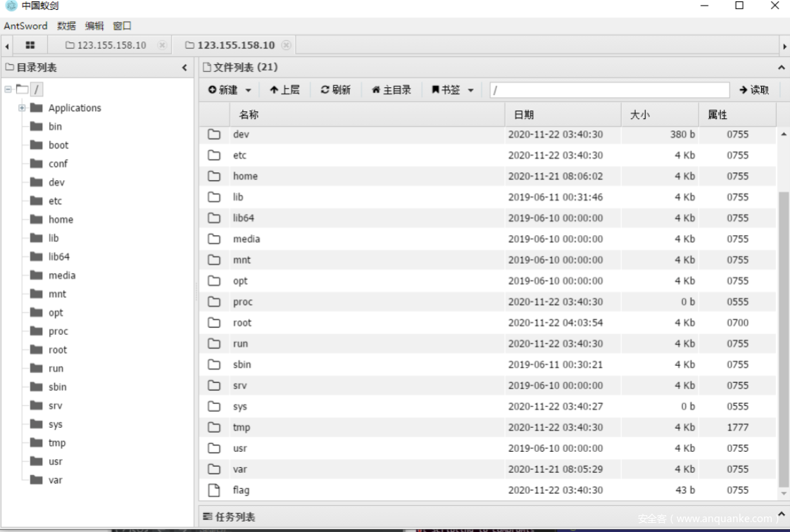Collapse the root directory tree node
The image size is (790, 532).
pos(8,89)
